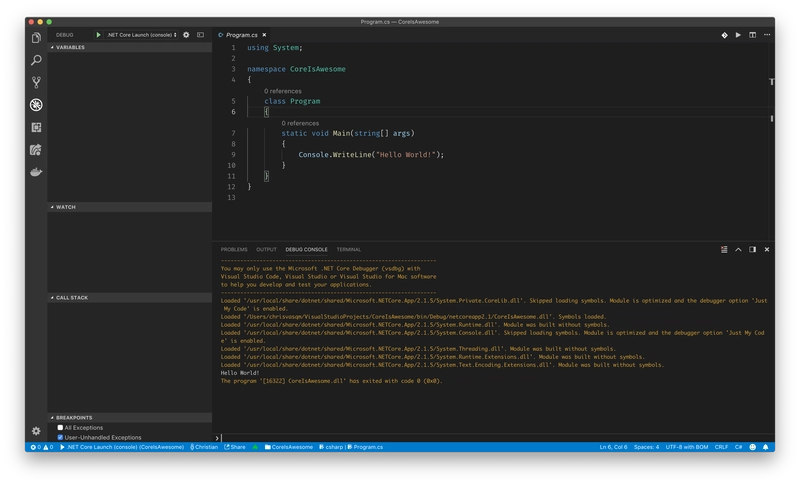Split the editor right
This screenshot has width=800, height=485.
coord(753,35)
